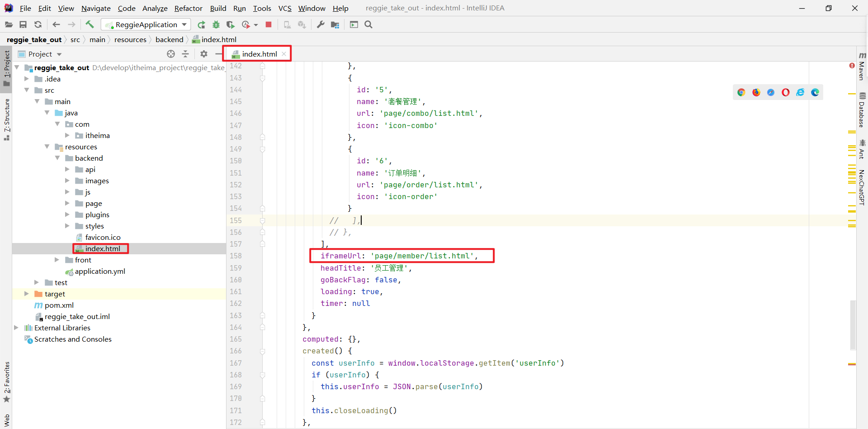The height and width of the screenshot is (429, 868).
Task: Click the Open folder toolbar icon
Action: (9, 24)
